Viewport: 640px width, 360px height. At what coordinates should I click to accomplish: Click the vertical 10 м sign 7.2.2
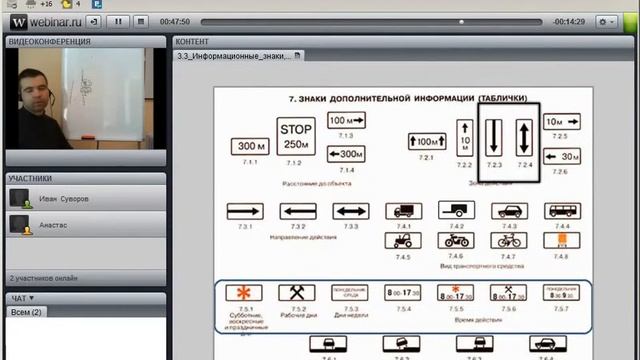click(465, 138)
